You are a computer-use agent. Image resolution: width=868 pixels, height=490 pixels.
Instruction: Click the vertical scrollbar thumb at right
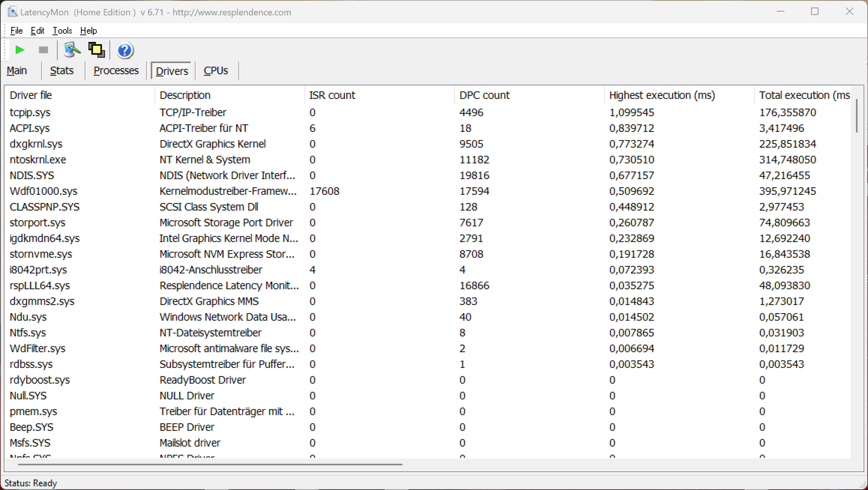(x=856, y=116)
